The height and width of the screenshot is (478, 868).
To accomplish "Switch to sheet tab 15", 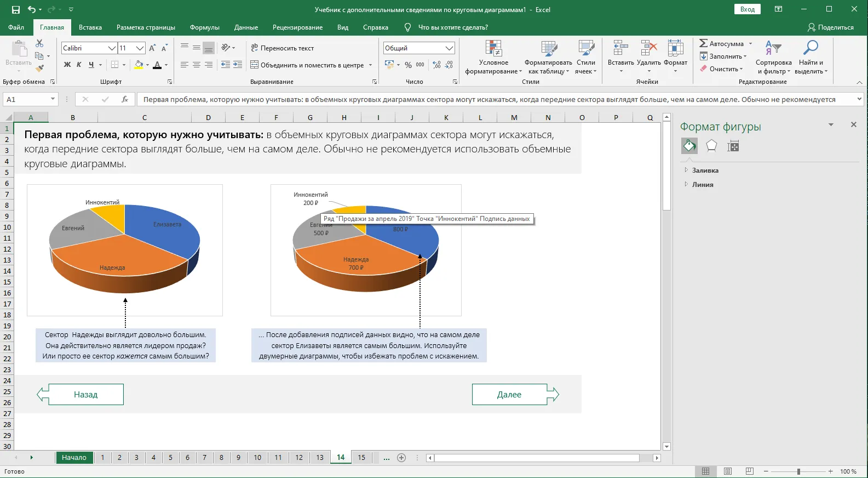I will [361, 457].
